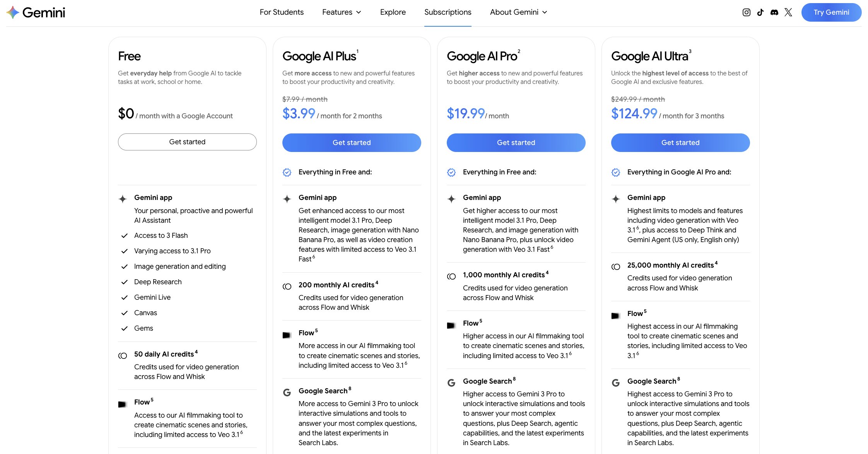Click the Google Search G icon under AI Pro
Image resolution: width=868 pixels, height=454 pixels.
(x=451, y=382)
